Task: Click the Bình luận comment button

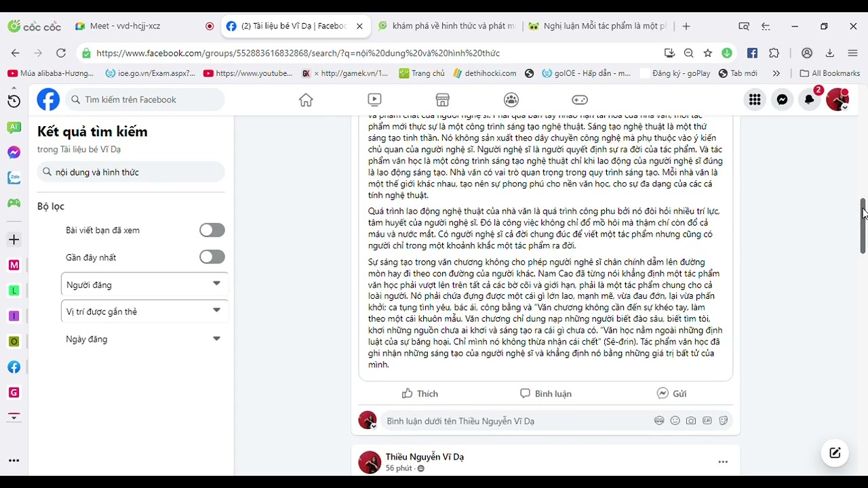Action: (x=545, y=394)
